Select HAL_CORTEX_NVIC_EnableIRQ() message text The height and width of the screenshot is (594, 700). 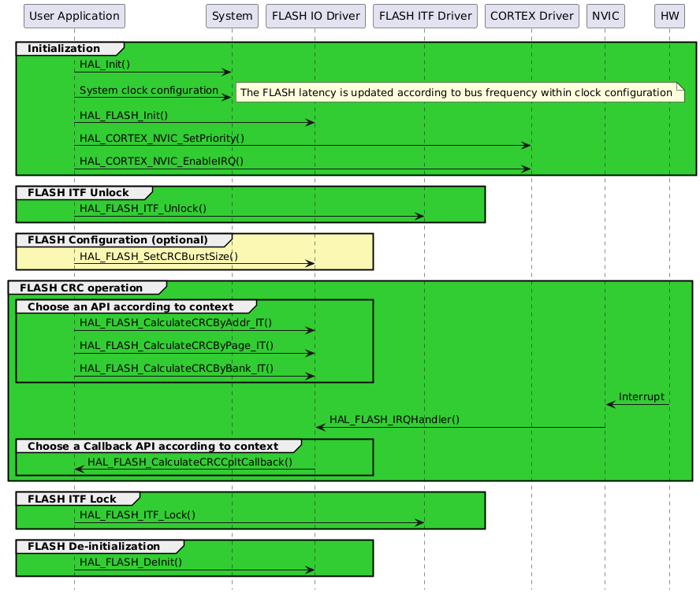pyautogui.click(x=161, y=161)
